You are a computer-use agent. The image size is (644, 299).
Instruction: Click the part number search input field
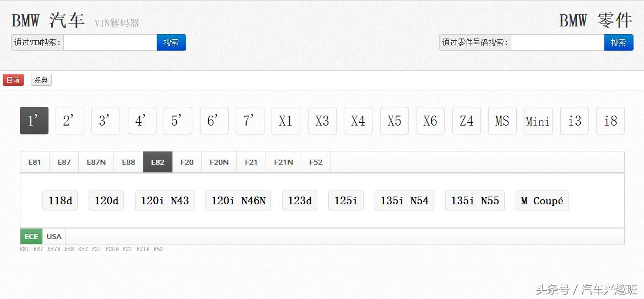coord(558,42)
